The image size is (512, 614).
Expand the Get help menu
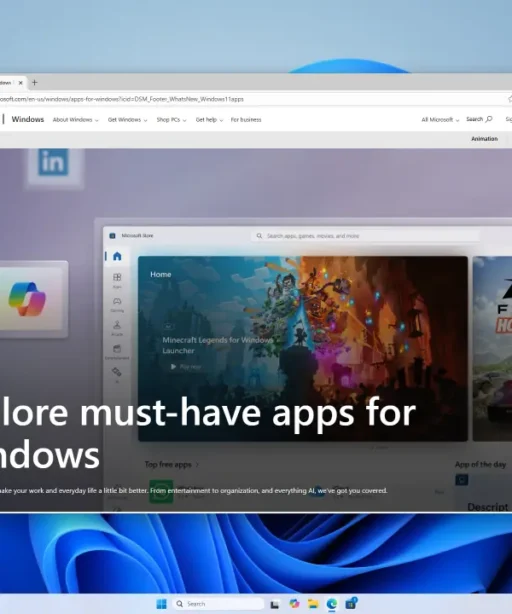(x=209, y=120)
